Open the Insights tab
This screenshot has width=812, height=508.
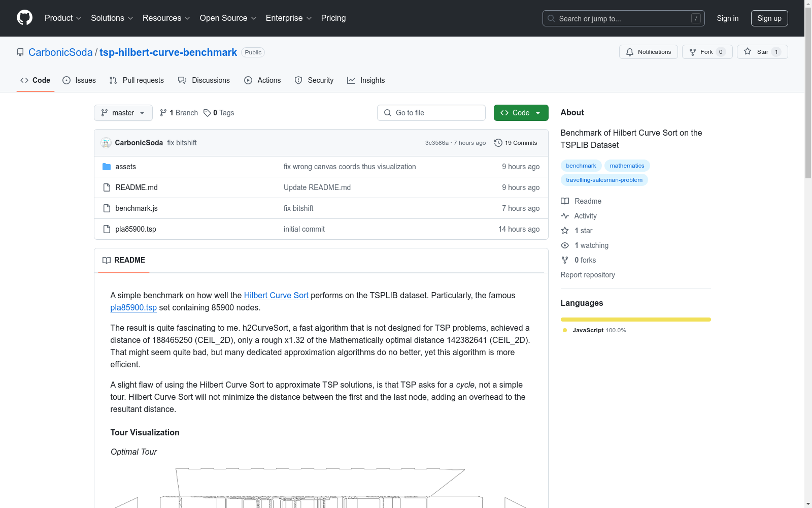click(x=366, y=80)
